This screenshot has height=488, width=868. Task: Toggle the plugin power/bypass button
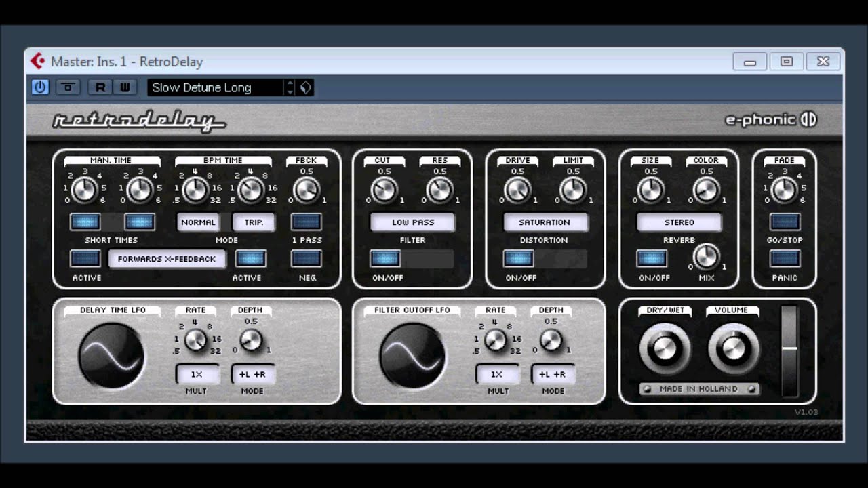click(40, 87)
